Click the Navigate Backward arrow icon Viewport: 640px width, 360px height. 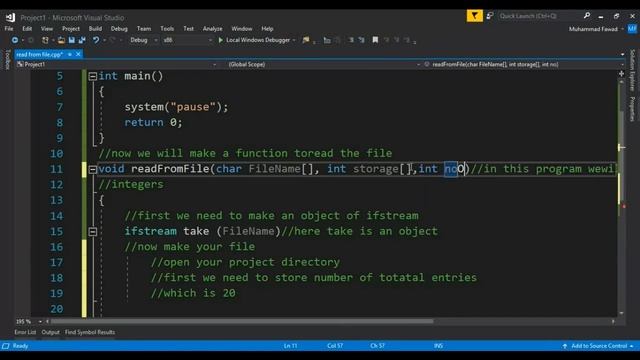(15, 40)
